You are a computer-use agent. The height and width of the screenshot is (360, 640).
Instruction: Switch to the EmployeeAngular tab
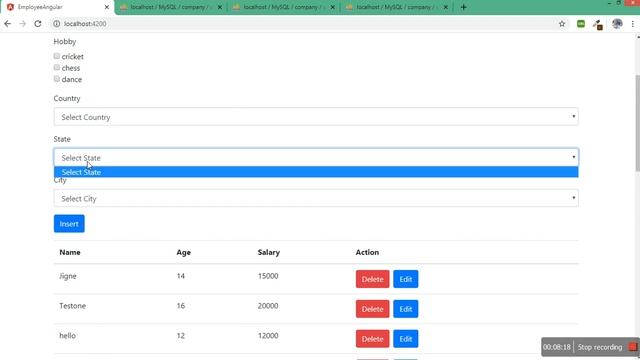57,7
